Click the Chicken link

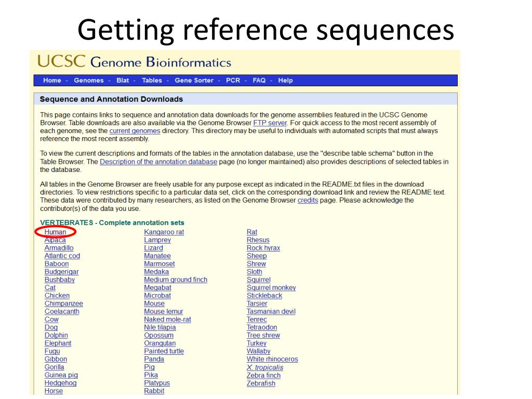57,296
